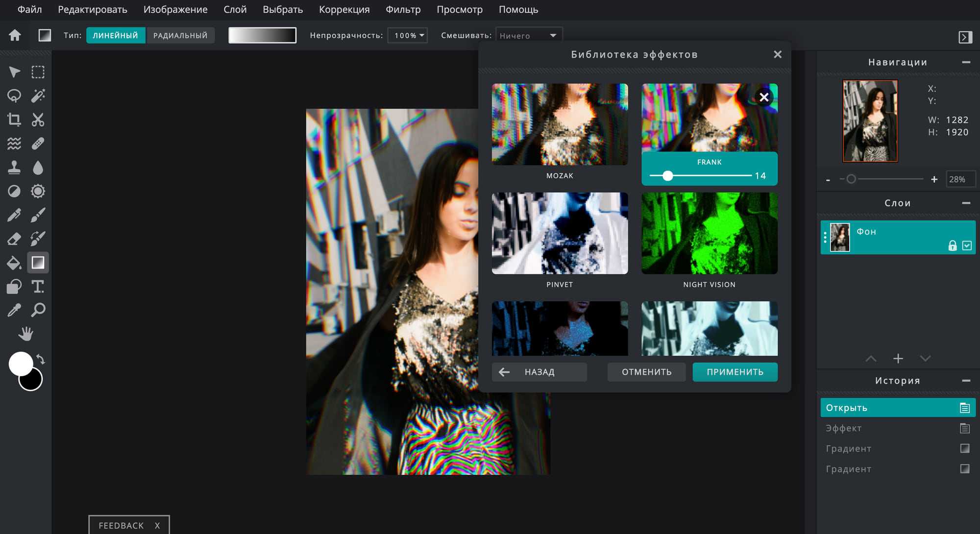Select the Paint Bucket fill tool

[14, 263]
